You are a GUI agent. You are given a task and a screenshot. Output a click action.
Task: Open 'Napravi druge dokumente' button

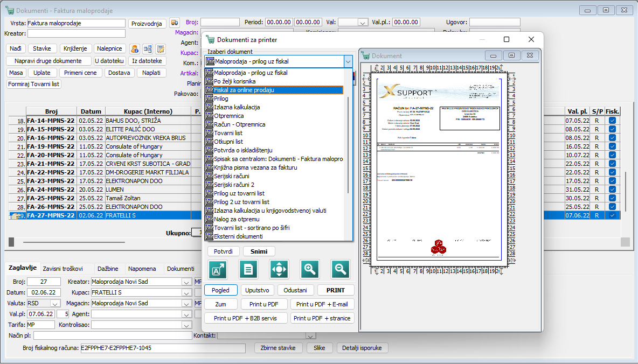48,61
